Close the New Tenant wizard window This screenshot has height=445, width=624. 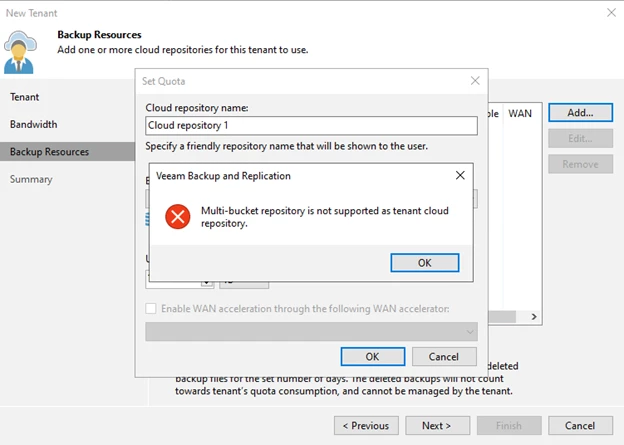(x=611, y=13)
